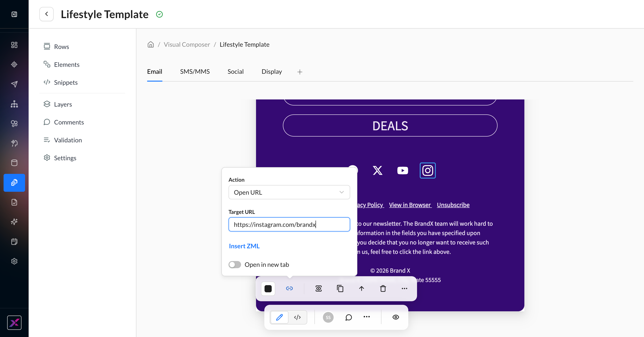
Task: Click the Visual Composer breadcrumb link
Action: [x=187, y=44]
